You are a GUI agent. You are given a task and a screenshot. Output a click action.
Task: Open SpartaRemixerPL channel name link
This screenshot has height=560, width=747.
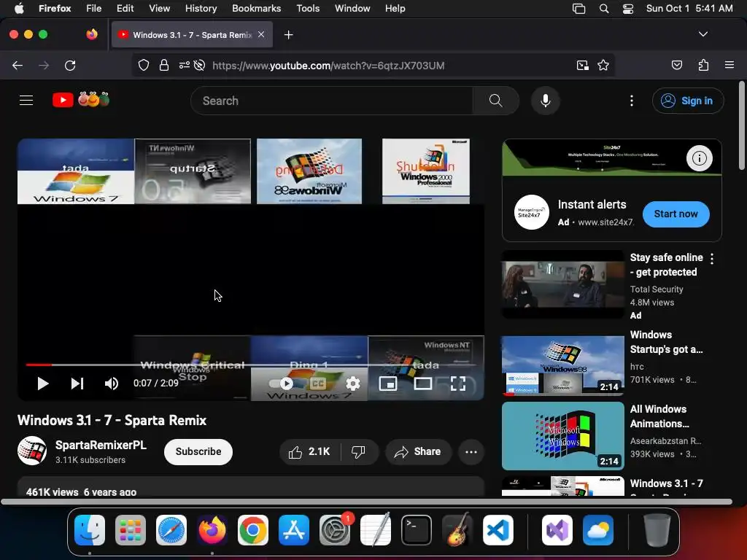(101, 445)
